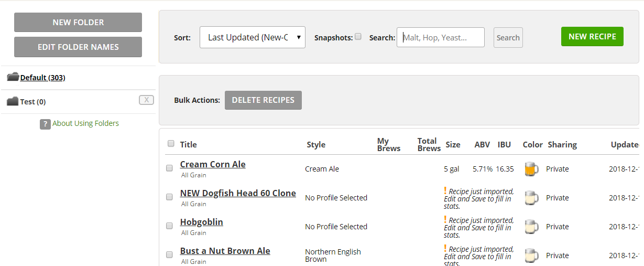Click the DELETE RECIPES bulk action button
Screen dimensions: 644x266
[x=263, y=100]
